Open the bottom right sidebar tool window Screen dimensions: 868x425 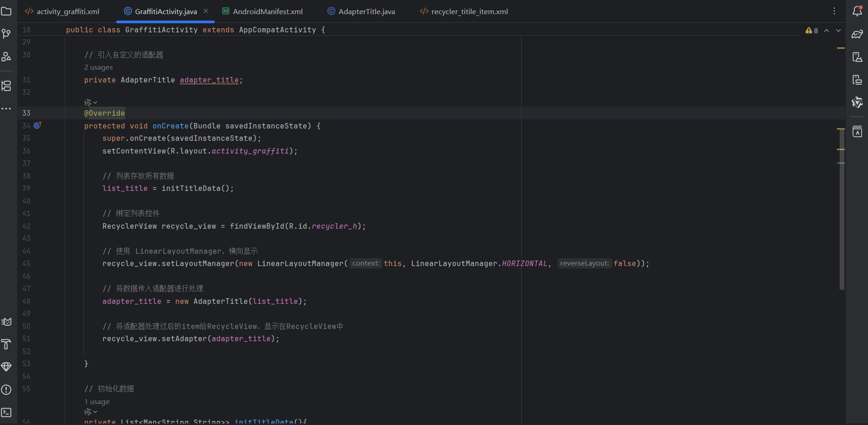857,132
